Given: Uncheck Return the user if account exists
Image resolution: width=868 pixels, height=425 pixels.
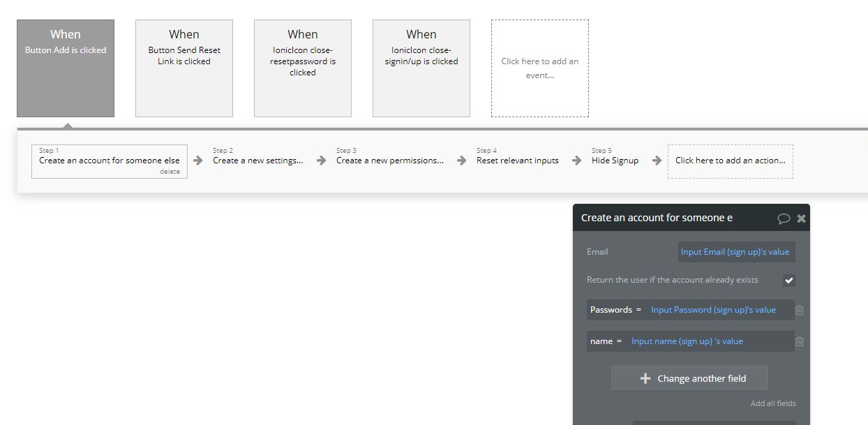Looking at the screenshot, I should click(x=789, y=281).
